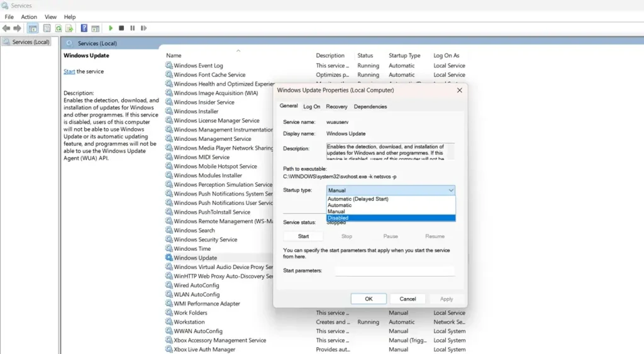644x354 pixels.
Task: Click the Restart Service toolbar icon
Action: [x=143, y=28]
